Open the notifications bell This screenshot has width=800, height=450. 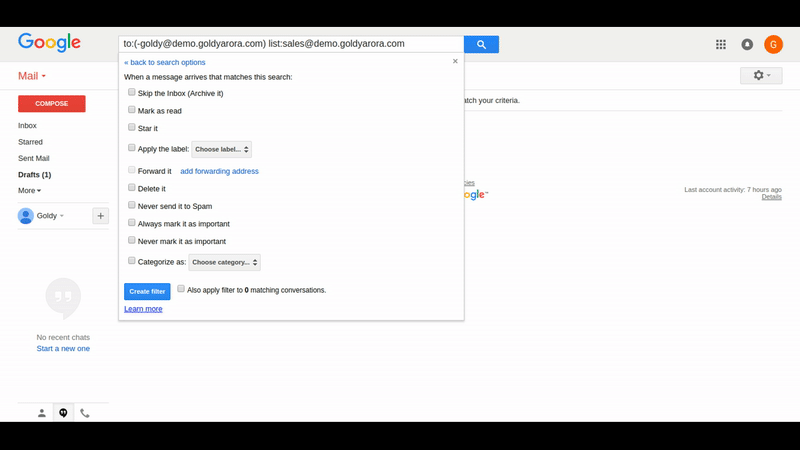click(x=747, y=44)
